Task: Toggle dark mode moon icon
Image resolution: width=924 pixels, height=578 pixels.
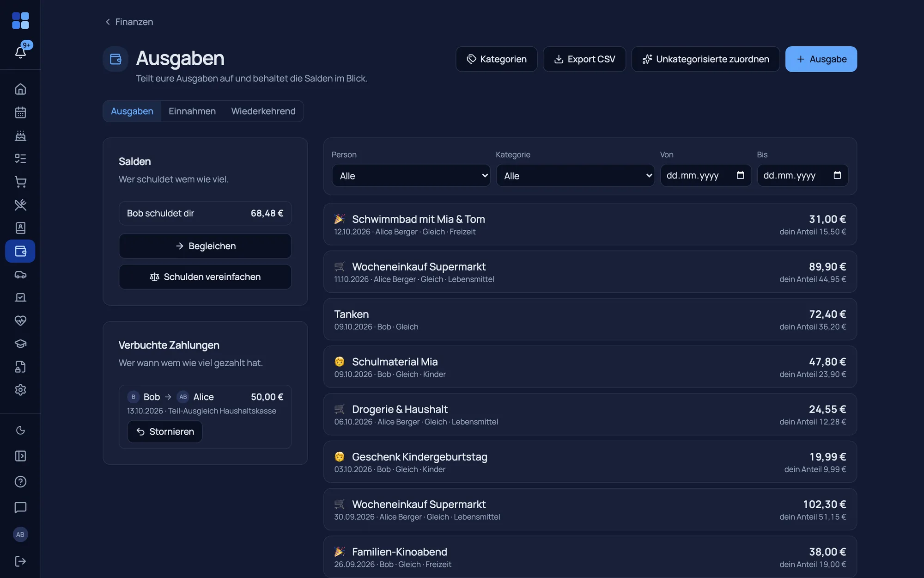Action: click(x=20, y=430)
